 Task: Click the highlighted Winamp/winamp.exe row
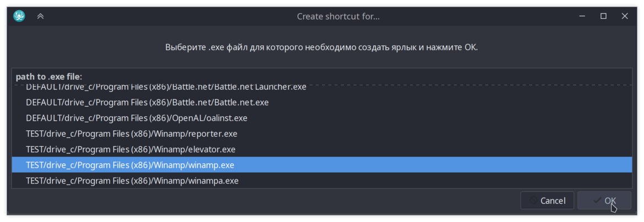pyautogui.click(x=321, y=165)
